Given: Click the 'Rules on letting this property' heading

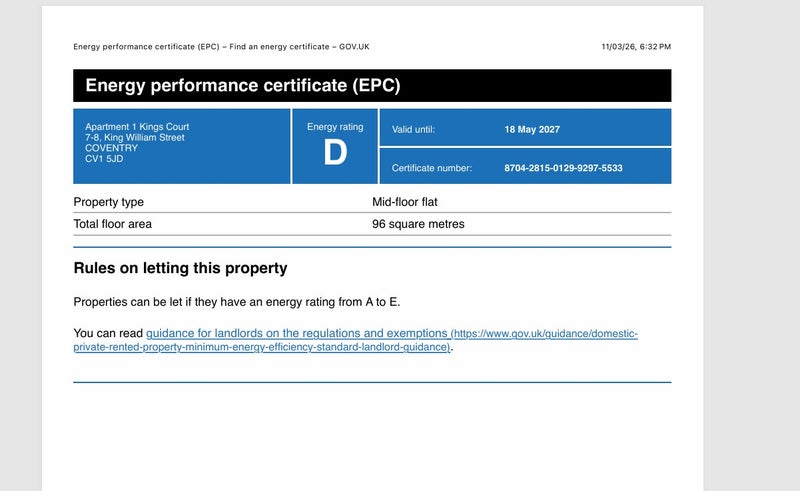Looking at the screenshot, I should (x=180, y=268).
